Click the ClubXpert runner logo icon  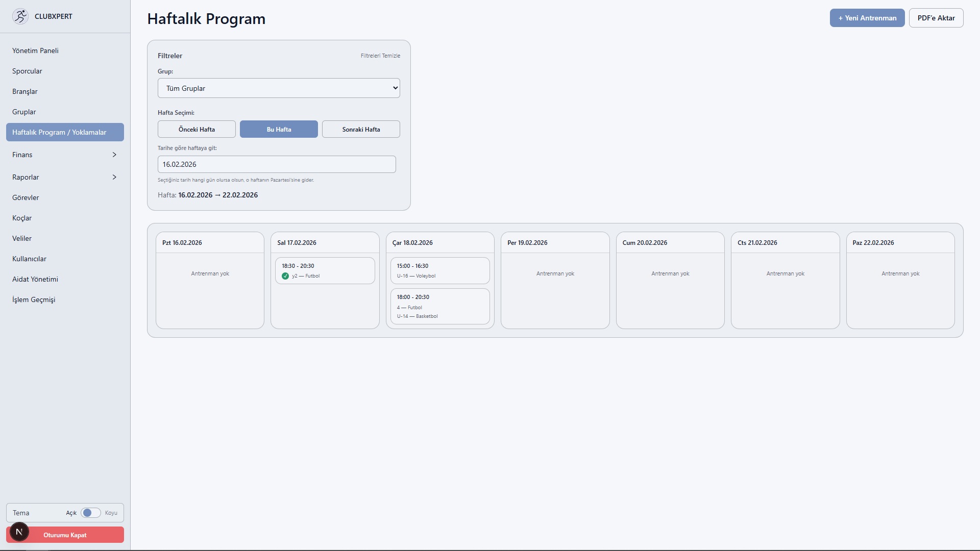tap(20, 16)
